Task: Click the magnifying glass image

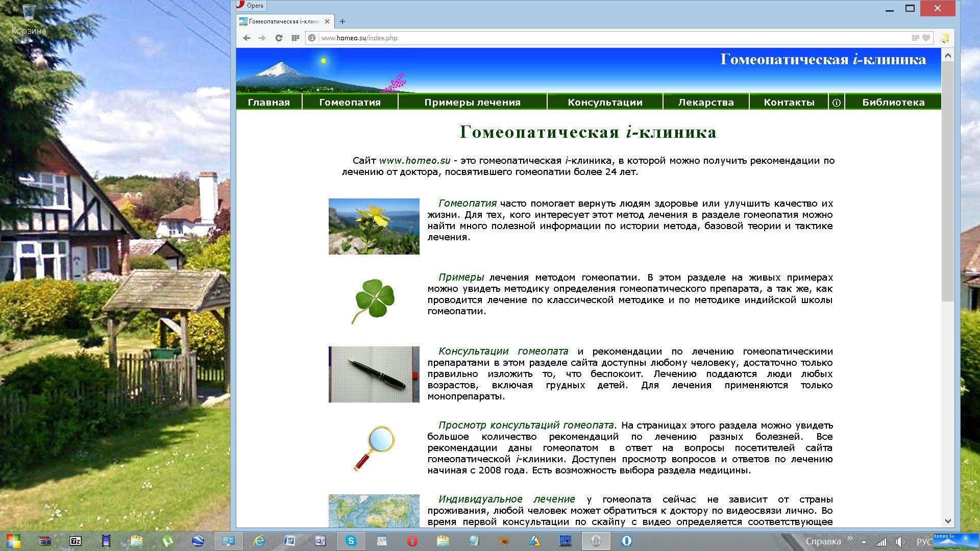Action: (x=374, y=448)
